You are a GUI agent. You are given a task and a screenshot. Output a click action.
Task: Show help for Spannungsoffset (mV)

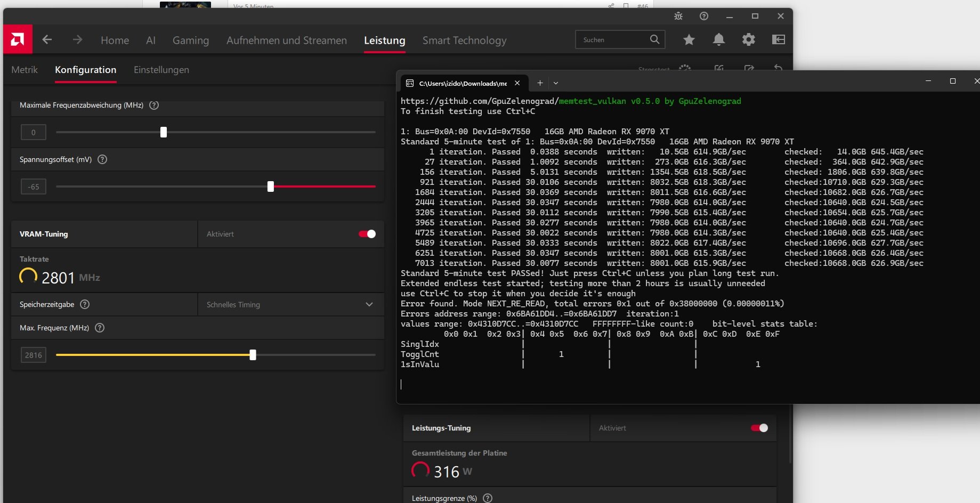tap(102, 159)
